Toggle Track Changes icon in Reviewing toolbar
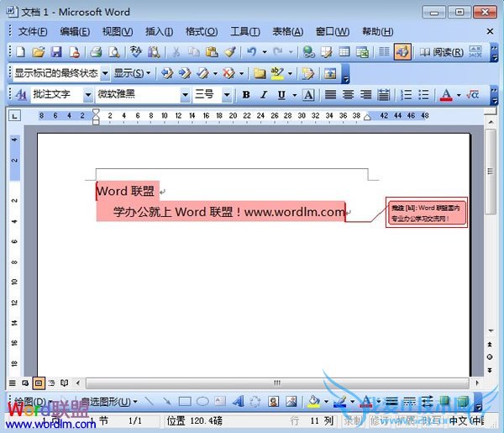The width and height of the screenshot is (504, 433). point(308,73)
